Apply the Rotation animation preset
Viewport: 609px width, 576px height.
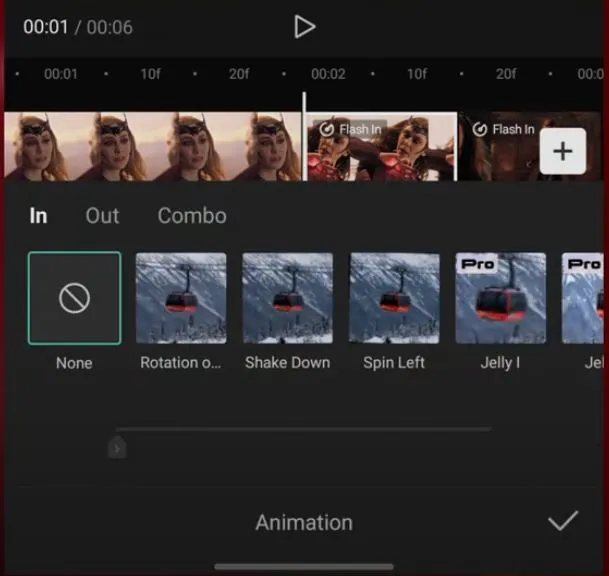181,298
